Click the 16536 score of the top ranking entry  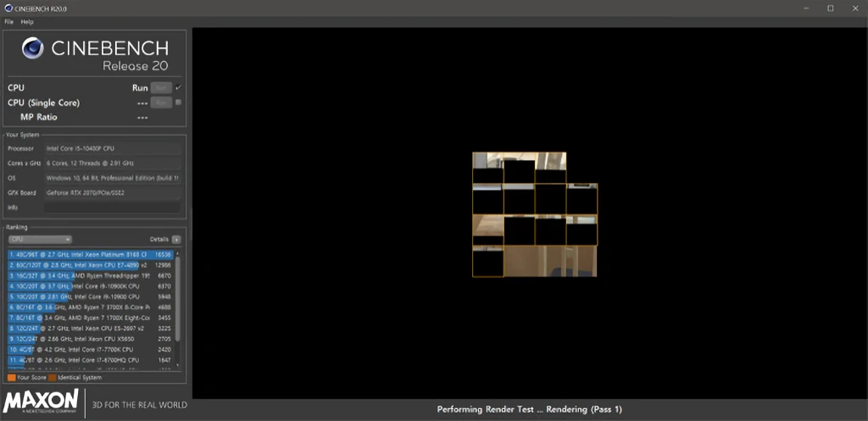[164, 255]
